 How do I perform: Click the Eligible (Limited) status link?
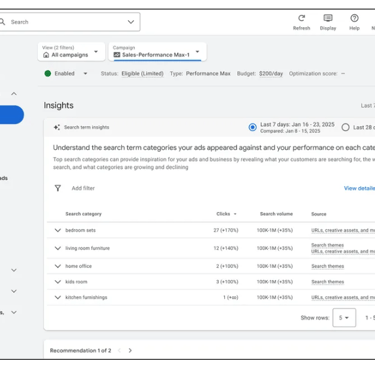142,74
